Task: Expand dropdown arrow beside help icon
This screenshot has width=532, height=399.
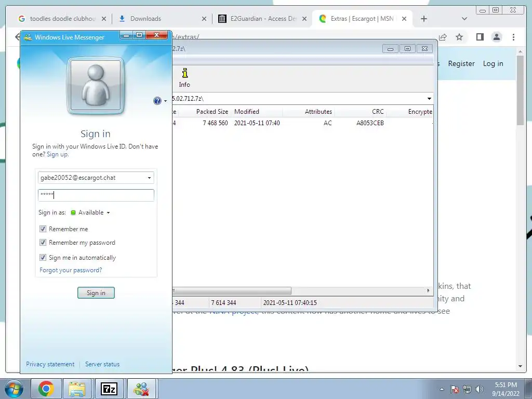Action: [166, 101]
